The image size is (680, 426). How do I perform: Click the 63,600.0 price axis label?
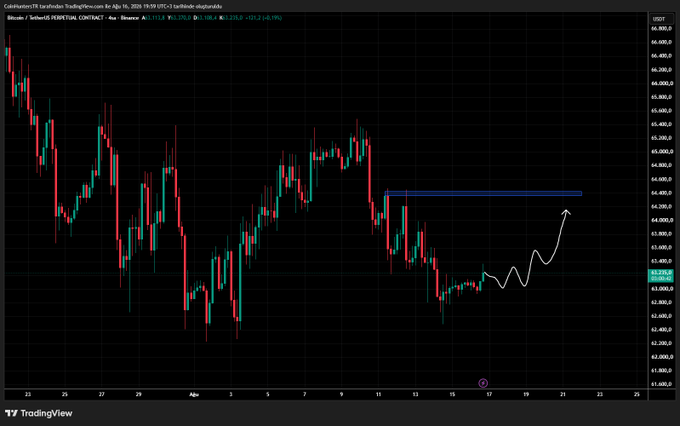(x=662, y=247)
